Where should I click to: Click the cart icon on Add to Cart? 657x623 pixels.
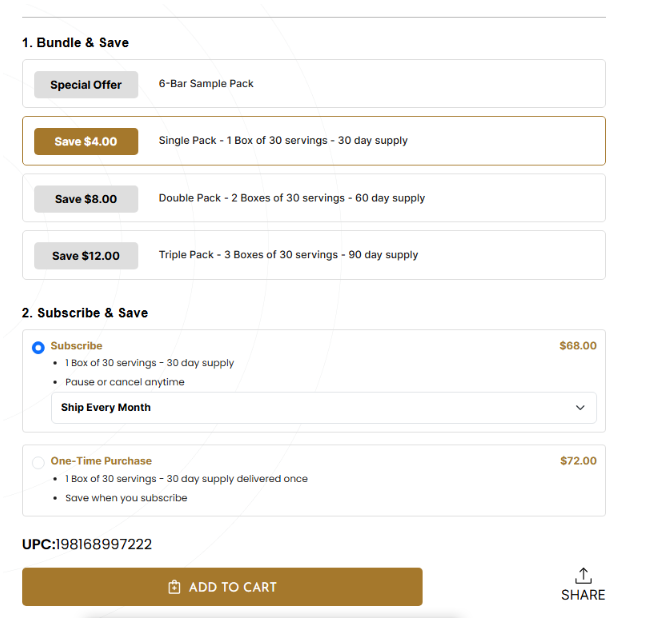[x=174, y=587]
